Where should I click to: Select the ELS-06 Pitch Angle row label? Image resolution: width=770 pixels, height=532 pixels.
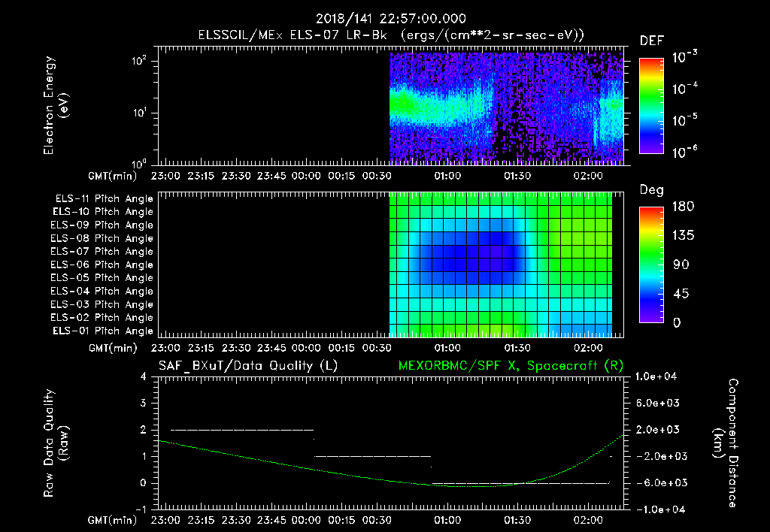click(102, 264)
